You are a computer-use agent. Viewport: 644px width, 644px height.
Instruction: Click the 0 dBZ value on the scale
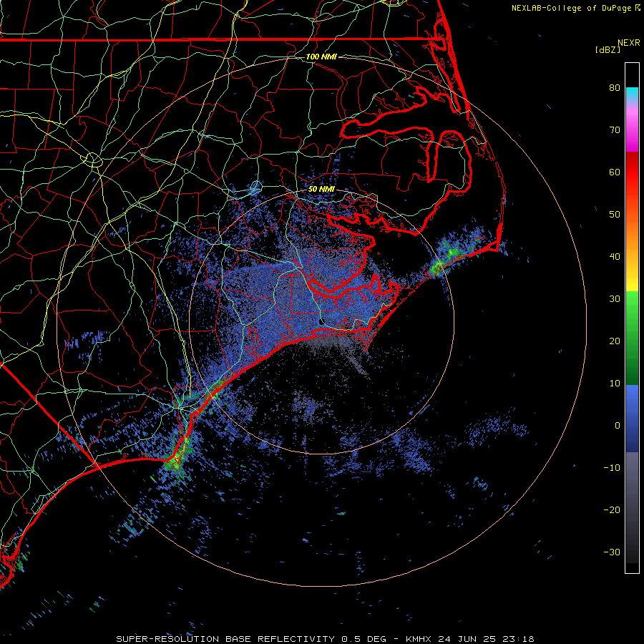click(x=618, y=426)
